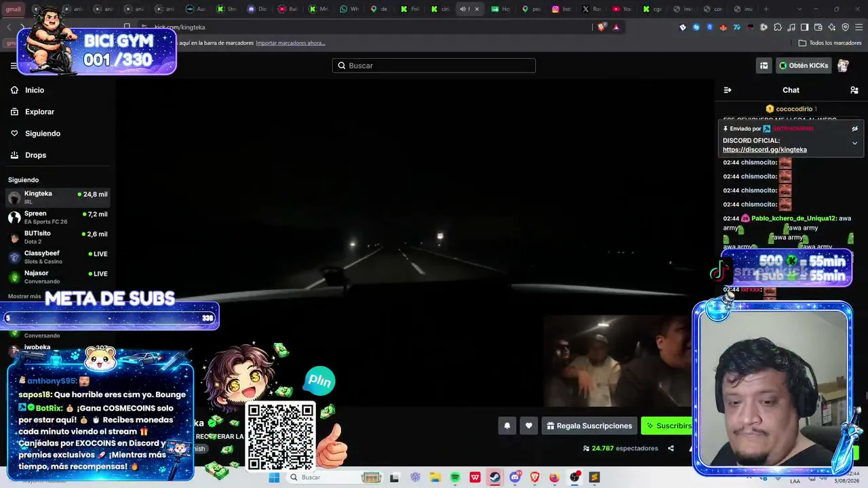The width and height of the screenshot is (868, 488).
Task: Click username Pablo_kchero_de_Uniqua12 in chat
Action: pos(793,218)
